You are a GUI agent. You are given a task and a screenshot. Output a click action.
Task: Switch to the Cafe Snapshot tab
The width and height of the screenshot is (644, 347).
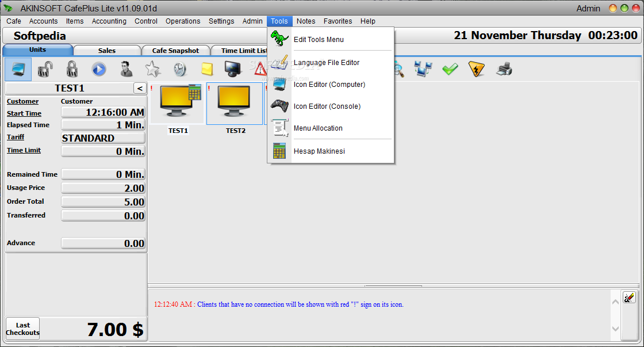tap(175, 50)
